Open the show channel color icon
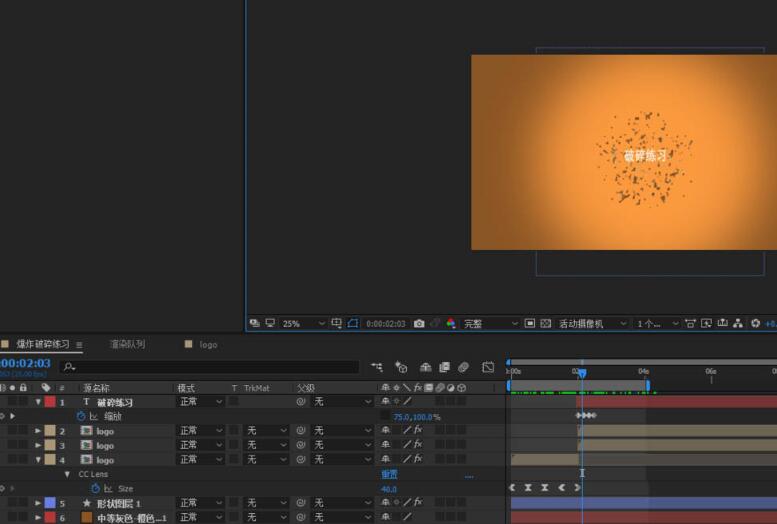The height and width of the screenshot is (524, 777). (x=451, y=324)
